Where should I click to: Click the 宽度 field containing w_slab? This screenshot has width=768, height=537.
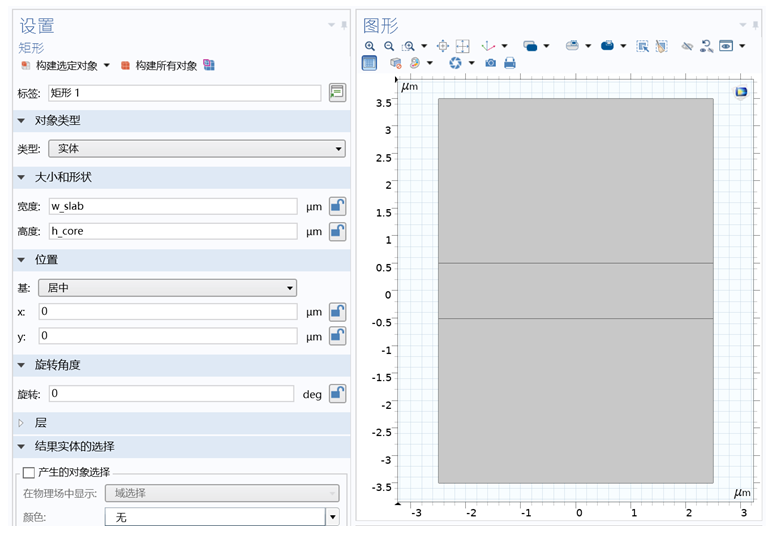click(x=173, y=206)
